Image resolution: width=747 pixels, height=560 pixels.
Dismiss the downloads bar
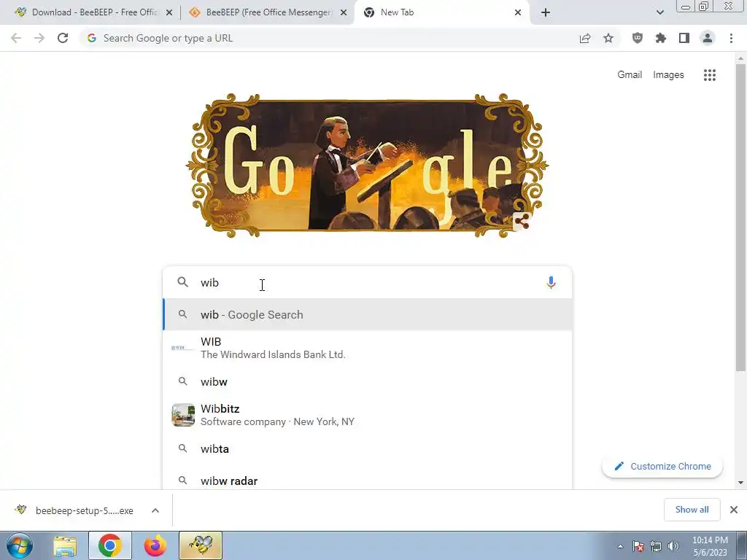click(734, 510)
